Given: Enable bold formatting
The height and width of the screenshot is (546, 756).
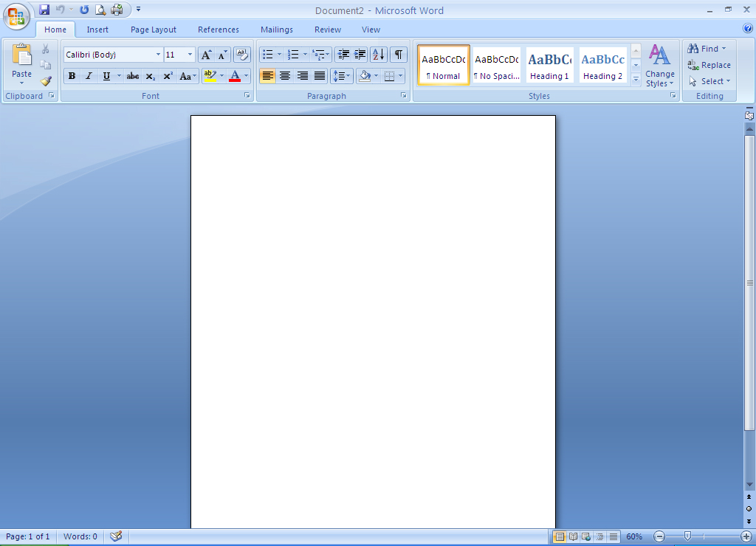Looking at the screenshot, I should click(72, 75).
